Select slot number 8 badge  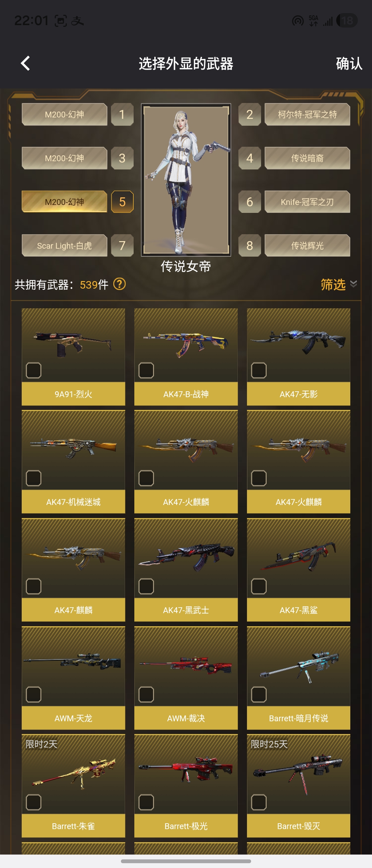point(250,246)
